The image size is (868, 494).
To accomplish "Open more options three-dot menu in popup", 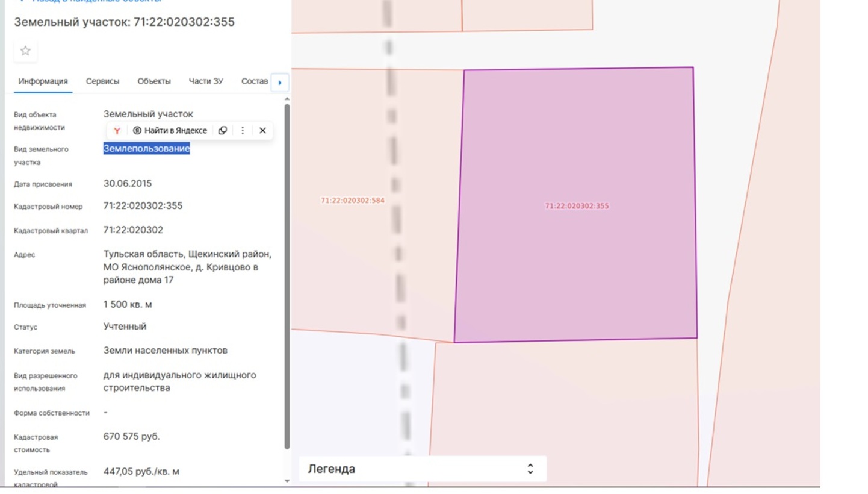I will pyautogui.click(x=243, y=131).
